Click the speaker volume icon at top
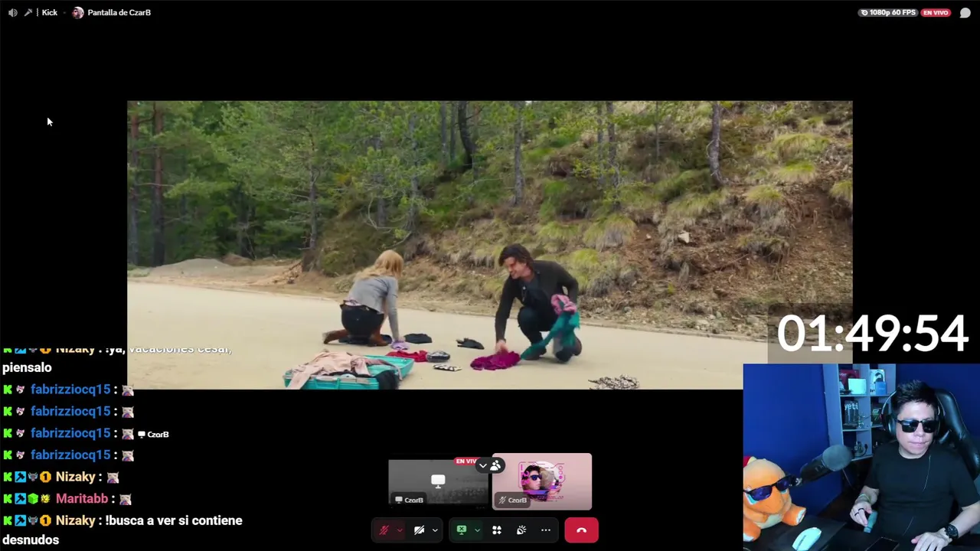 click(12, 12)
